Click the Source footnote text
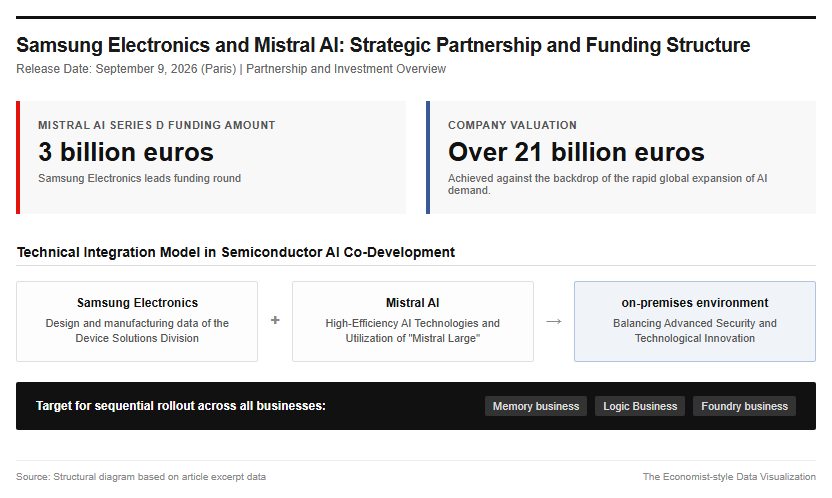Image resolution: width=832 pixels, height=498 pixels. tap(141, 477)
